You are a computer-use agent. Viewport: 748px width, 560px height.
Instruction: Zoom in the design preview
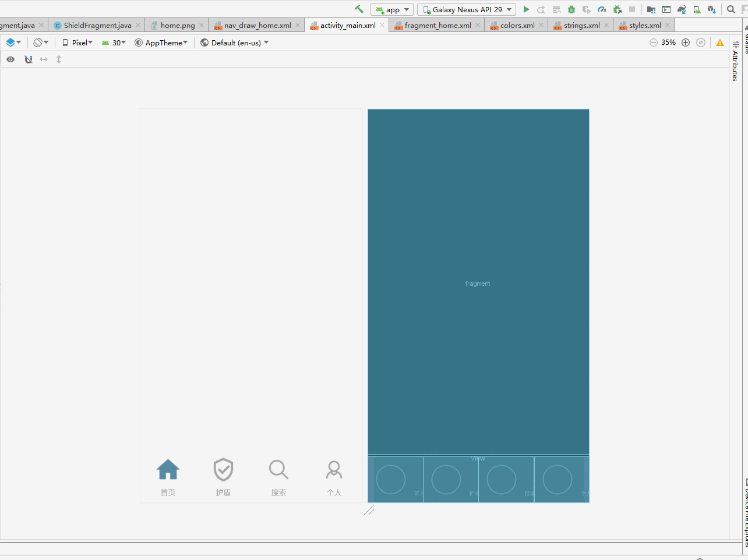pyautogui.click(x=686, y=42)
